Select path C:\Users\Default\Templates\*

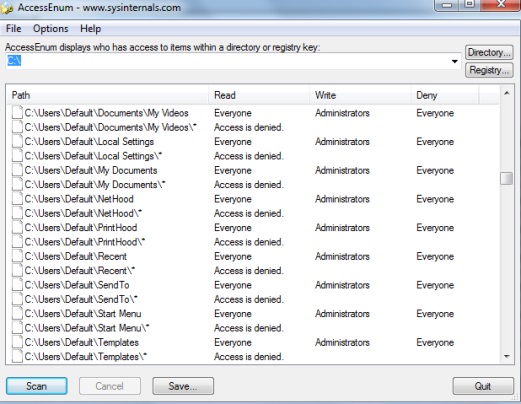(86, 356)
